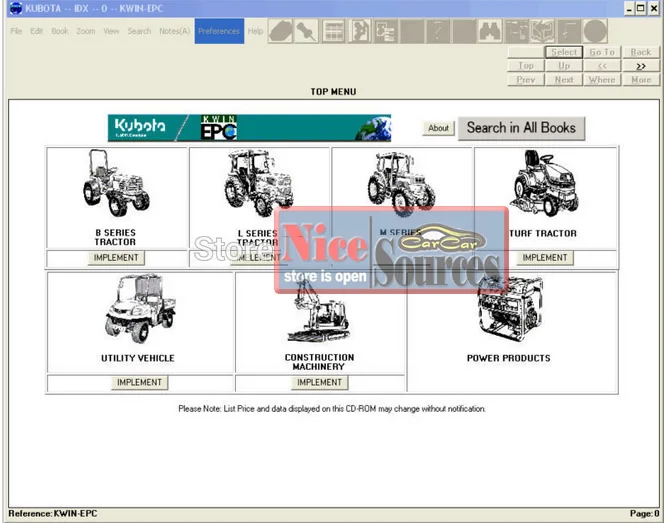Click the Please Note price disclaimer text
664x523 pixels.
point(332,409)
